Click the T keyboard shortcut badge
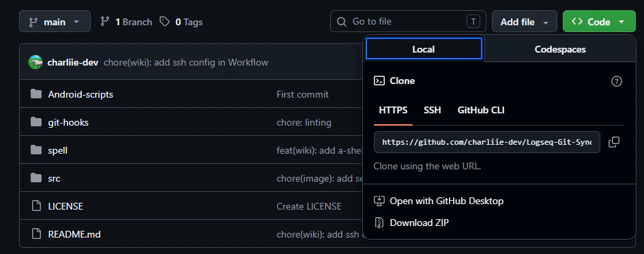Screen dimensions: 644x254 [x=473, y=22]
